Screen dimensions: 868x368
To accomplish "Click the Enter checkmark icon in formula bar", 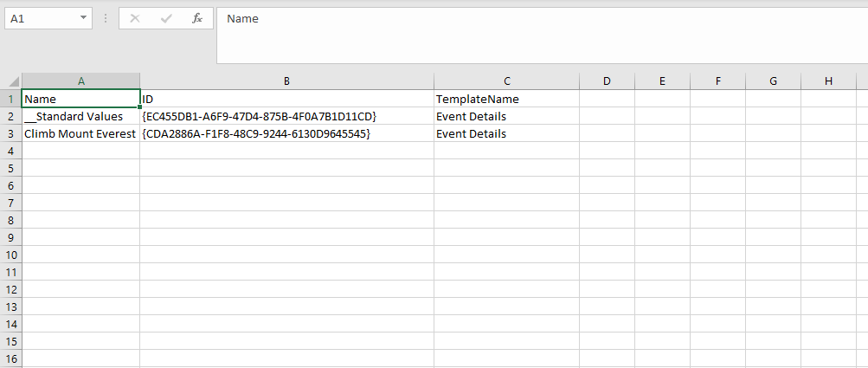I will [x=165, y=18].
